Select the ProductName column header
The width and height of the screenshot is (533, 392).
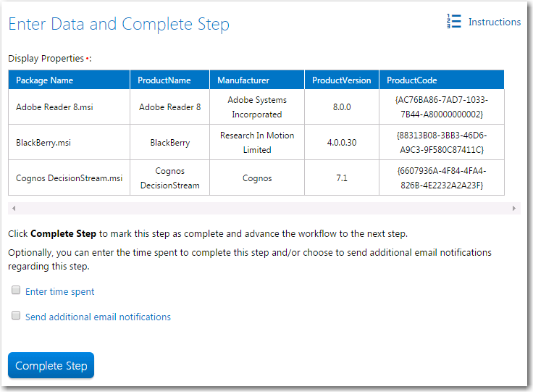coord(169,80)
